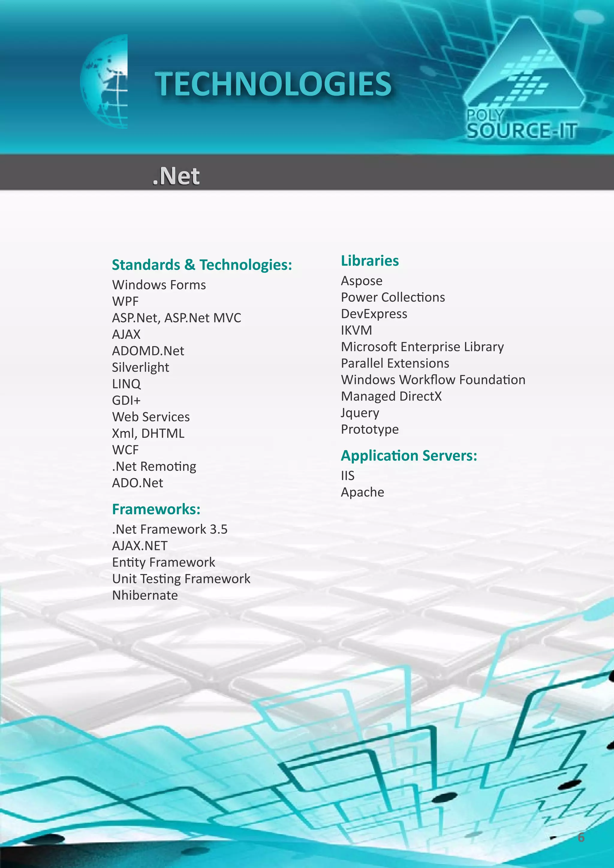Select the Application Servers heading
This screenshot has height=868, width=614.
(x=409, y=456)
